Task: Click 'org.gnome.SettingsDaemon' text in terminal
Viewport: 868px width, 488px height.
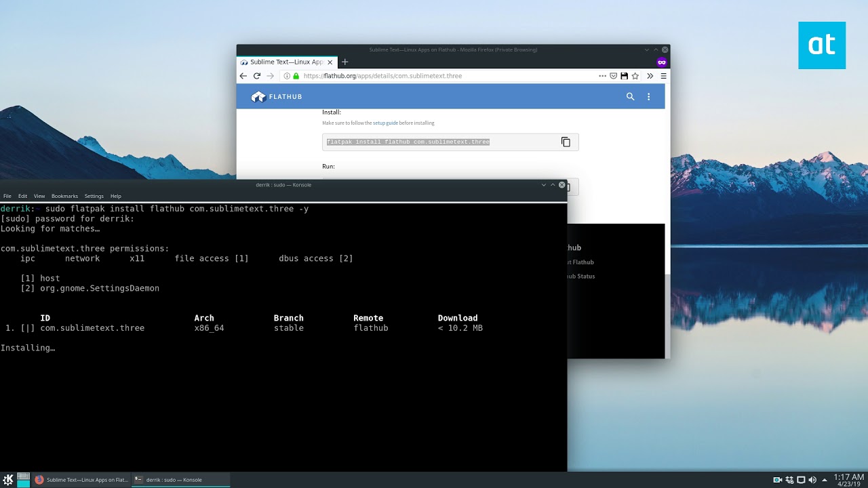Action: click(100, 288)
